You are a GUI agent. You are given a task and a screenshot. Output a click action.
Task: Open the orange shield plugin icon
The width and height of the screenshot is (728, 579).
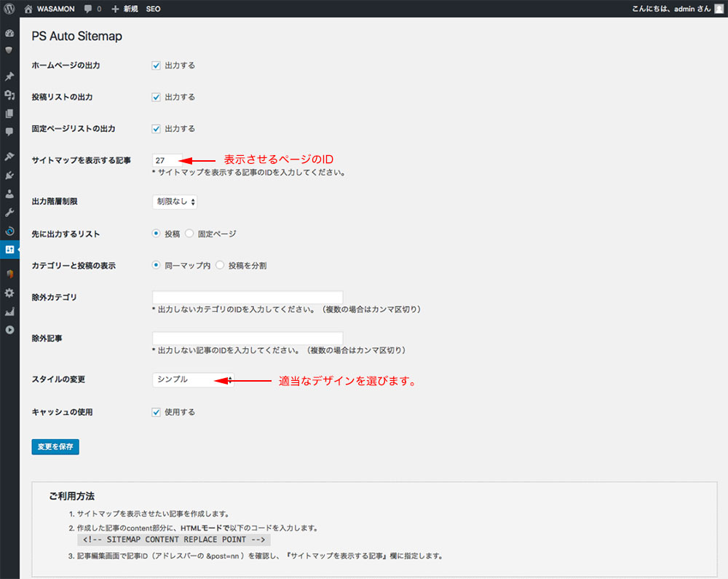pos(9,274)
